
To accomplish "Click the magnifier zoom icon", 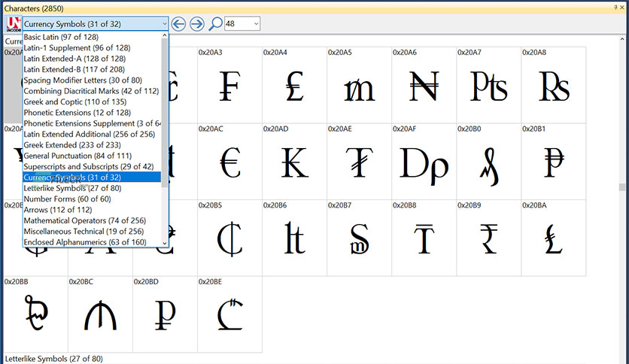I will pyautogui.click(x=215, y=24).
